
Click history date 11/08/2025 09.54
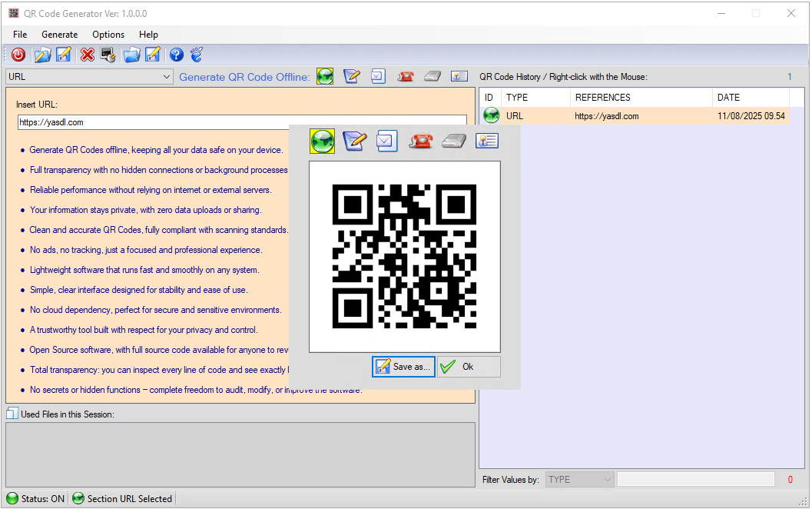751,116
